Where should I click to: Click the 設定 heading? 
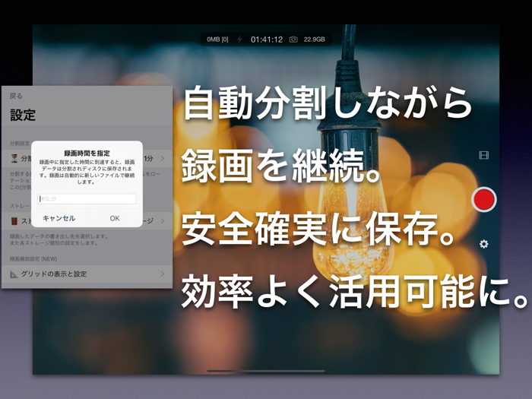point(23,115)
